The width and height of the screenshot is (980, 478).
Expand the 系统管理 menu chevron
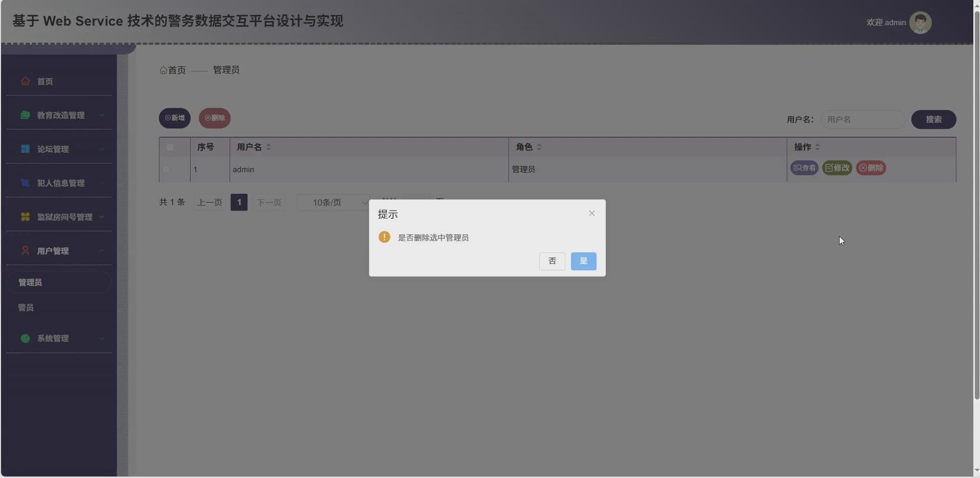(101, 338)
